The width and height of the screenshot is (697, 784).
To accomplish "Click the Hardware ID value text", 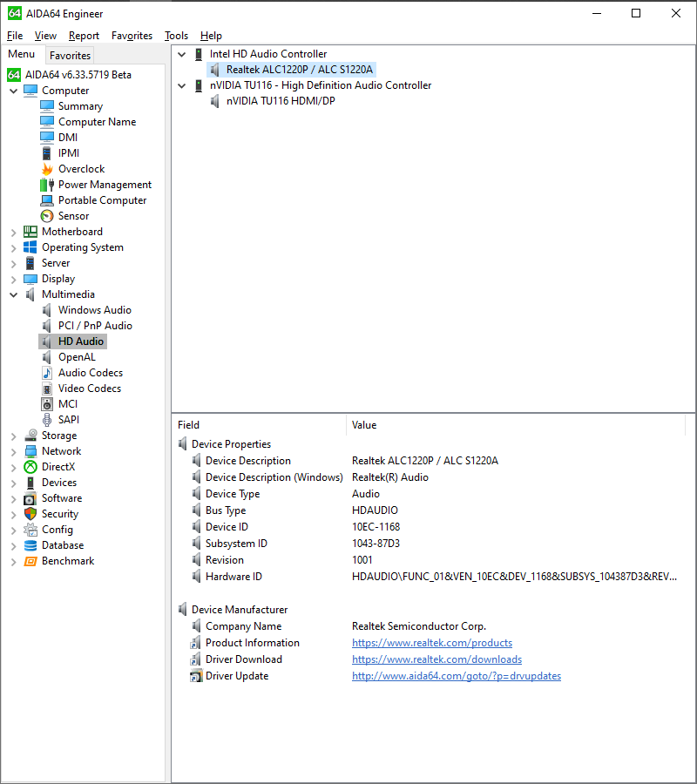I will [x=515, y=577].
